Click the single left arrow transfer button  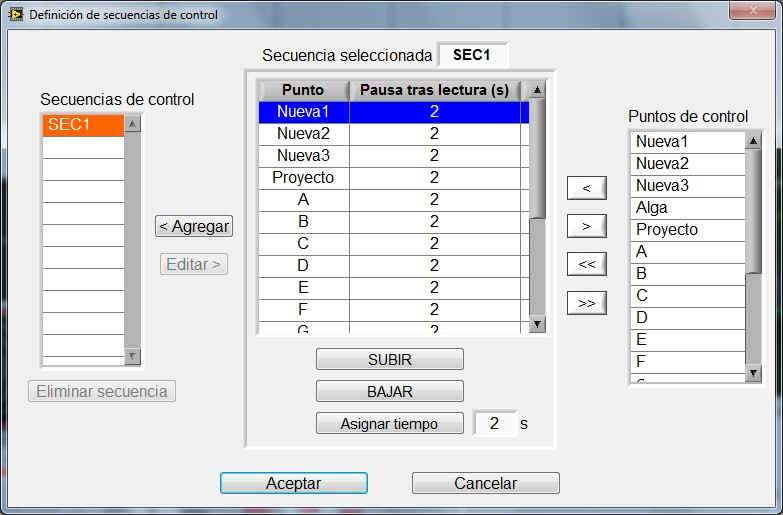coord(586,188)
